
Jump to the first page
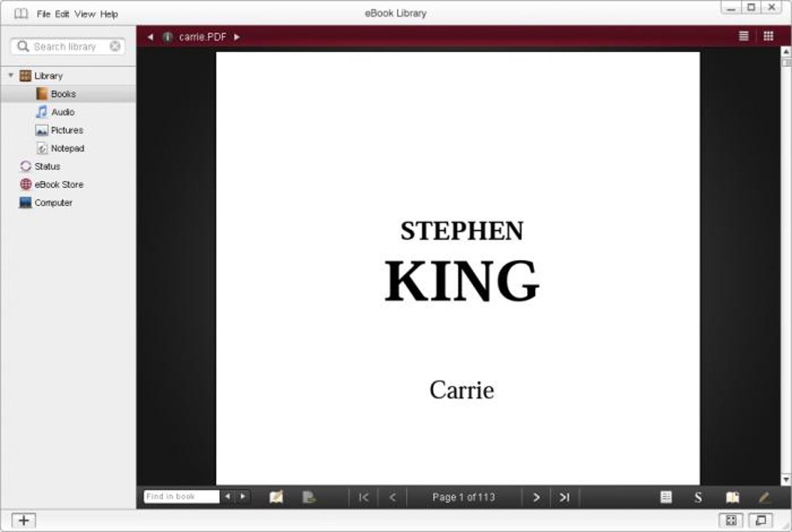(363, 498)
